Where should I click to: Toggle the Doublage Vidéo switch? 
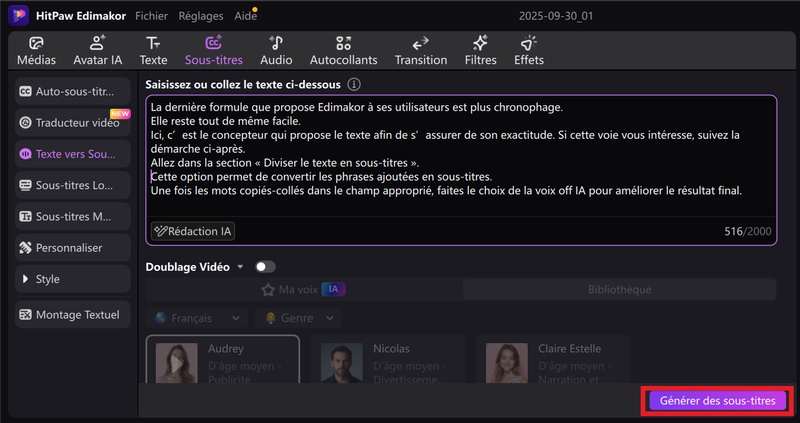(265, 267)
